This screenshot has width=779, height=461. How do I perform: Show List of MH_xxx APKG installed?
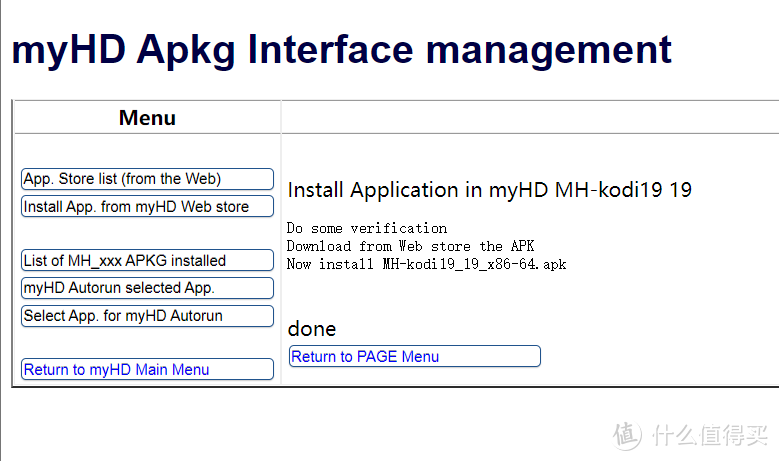(x=147, y=260)
